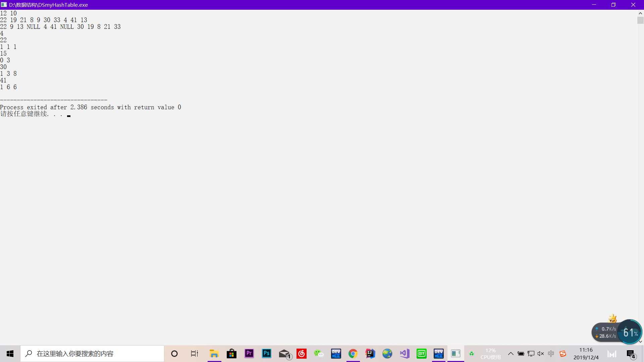Select the console window taskbar icon

coord(455,354)
